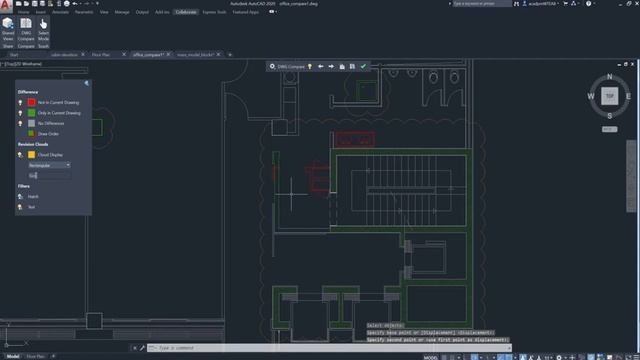This screenshot has width=640, height=360.
Task: Click Import Objects icon in compare toolbar
Action: (x=342, y=67)
